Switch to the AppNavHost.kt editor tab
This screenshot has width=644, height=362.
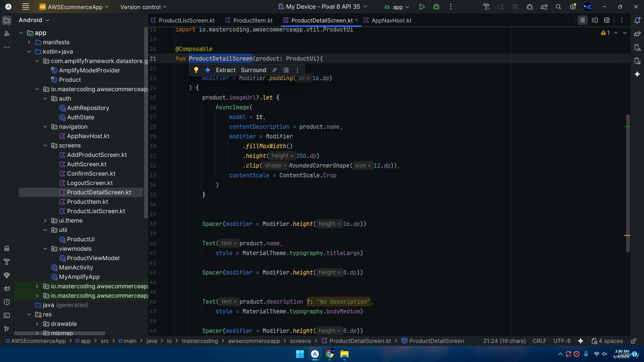point(388,20)
